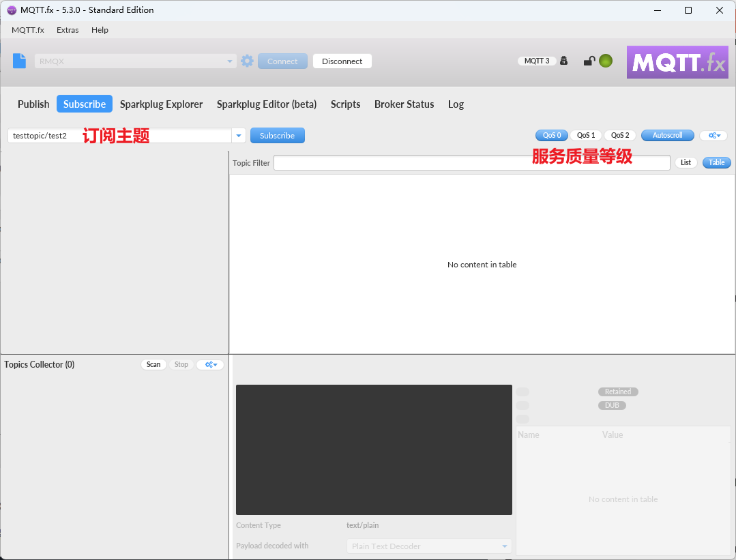
Task: Toggle Autoscroll for received messages
Action: tap(668, 135)
